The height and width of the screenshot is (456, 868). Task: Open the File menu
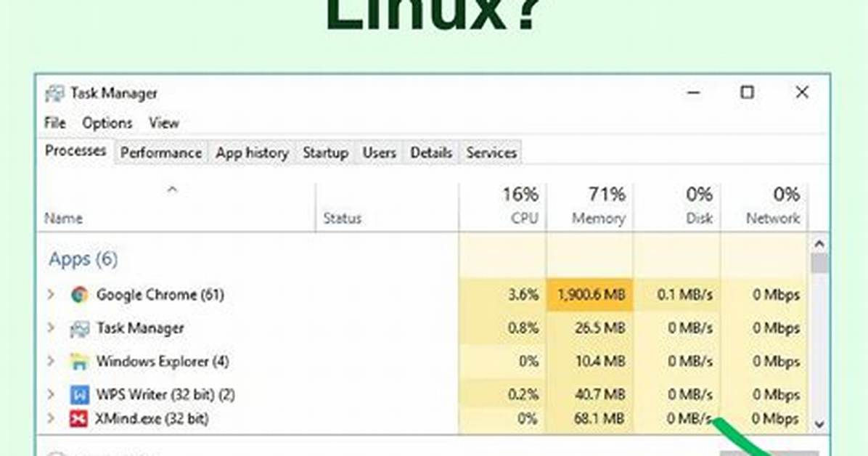[x=55, y=123]
